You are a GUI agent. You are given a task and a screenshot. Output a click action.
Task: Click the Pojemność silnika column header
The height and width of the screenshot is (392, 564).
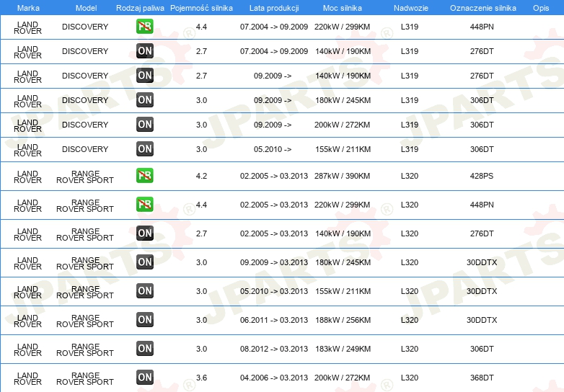201,8
